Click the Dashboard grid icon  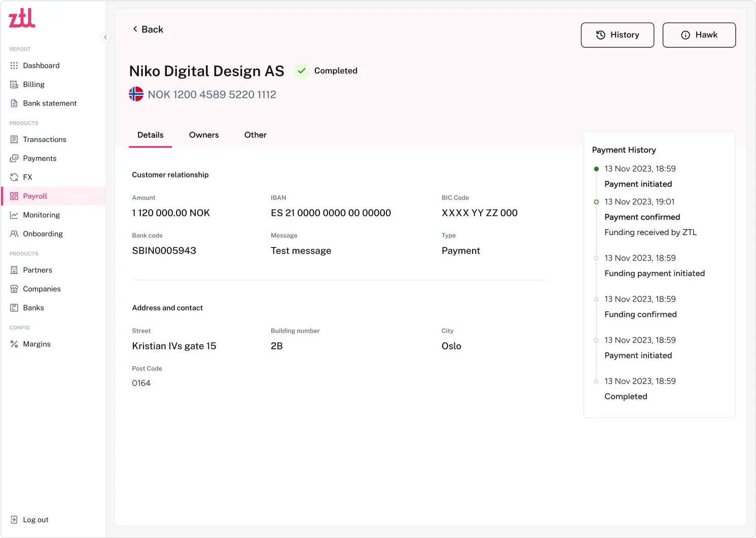(x=14, y=65)
